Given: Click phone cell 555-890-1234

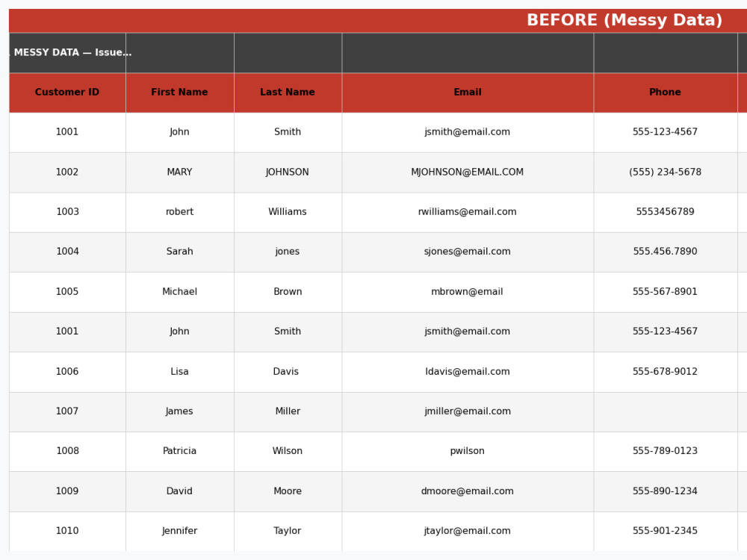Looking at the screenshot, I should click(665, 491).
